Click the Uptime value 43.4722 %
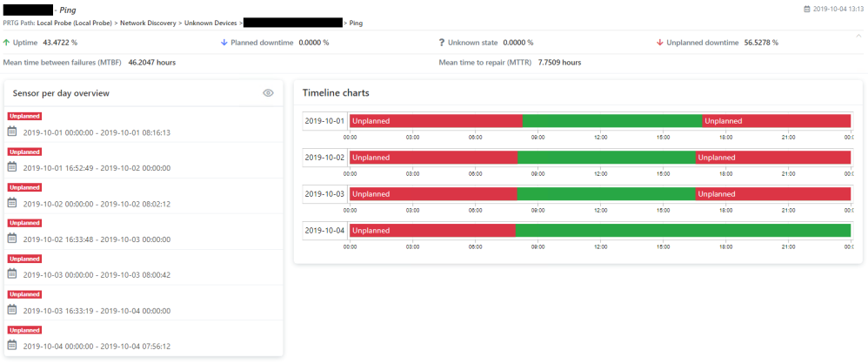 (58, 43)
